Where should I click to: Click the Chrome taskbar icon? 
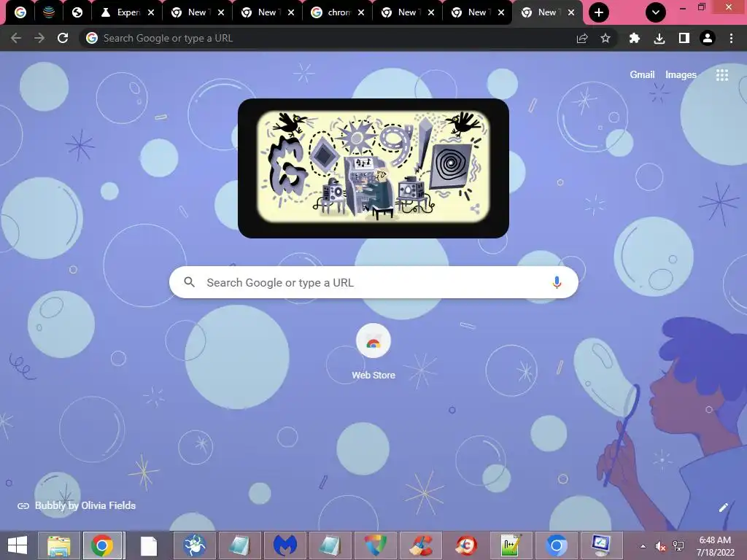(104, 545)
